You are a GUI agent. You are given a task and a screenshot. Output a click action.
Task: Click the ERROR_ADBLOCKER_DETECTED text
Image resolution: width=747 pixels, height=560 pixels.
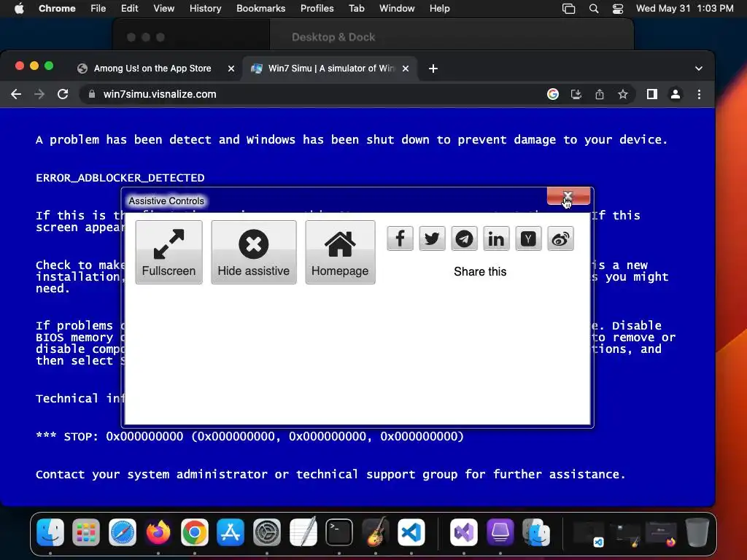coord(120,178)
